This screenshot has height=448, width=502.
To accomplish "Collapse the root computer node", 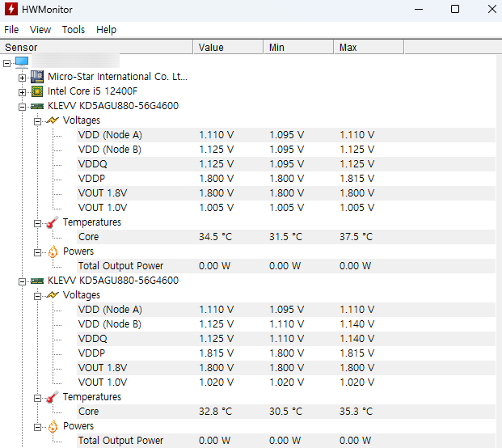I will 6,63.
